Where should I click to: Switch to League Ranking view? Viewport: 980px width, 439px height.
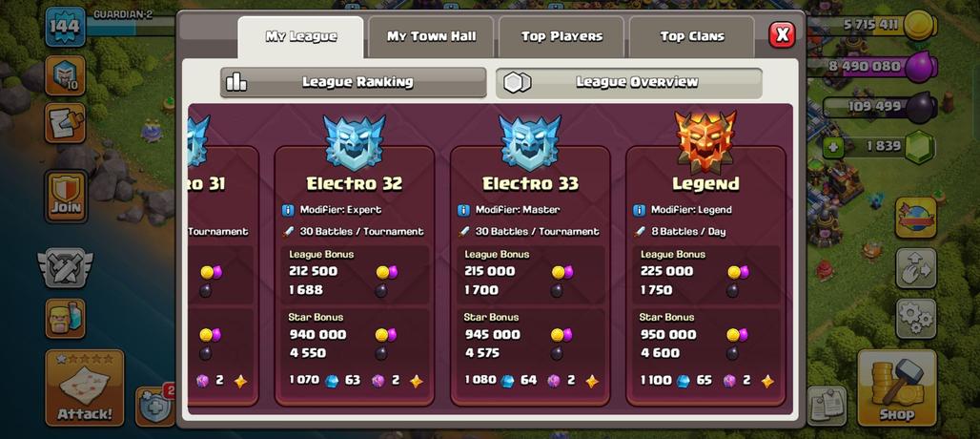(x=353, y=82)
